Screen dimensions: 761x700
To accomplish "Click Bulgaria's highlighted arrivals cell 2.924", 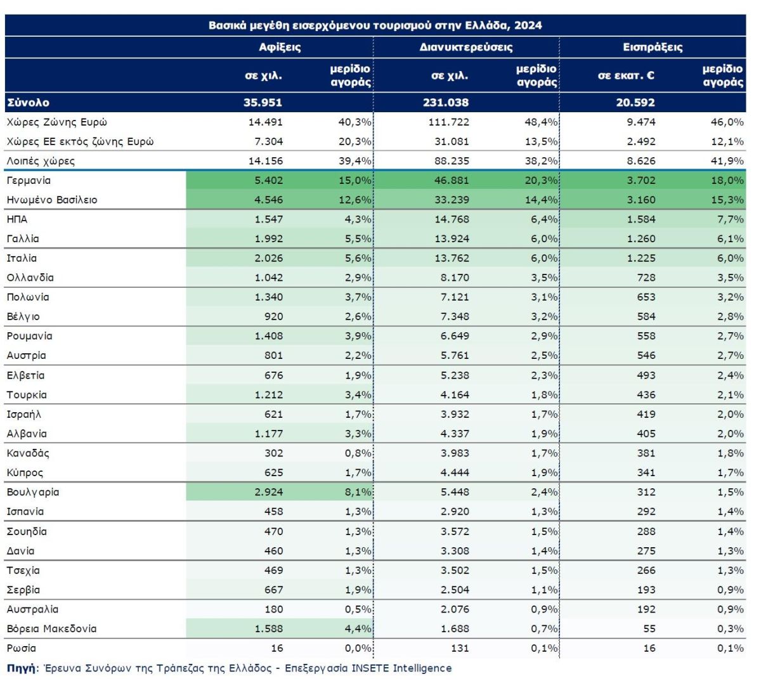I will tap(268, 492).
